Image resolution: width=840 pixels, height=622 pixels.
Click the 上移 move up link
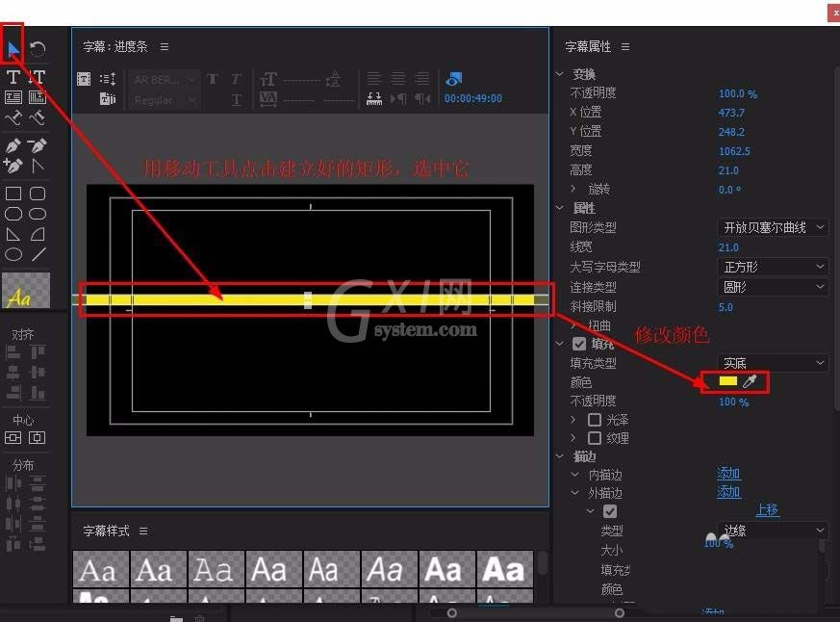767,509
